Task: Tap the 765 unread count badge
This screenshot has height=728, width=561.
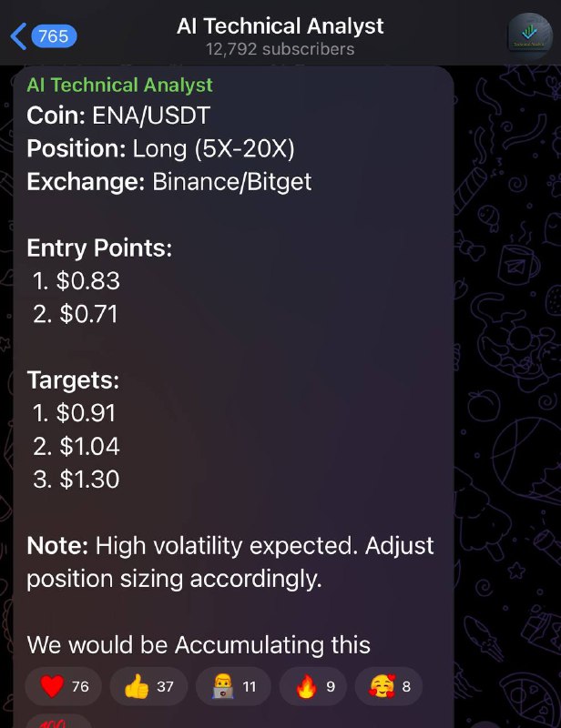Action: click(x=54, y=36)
